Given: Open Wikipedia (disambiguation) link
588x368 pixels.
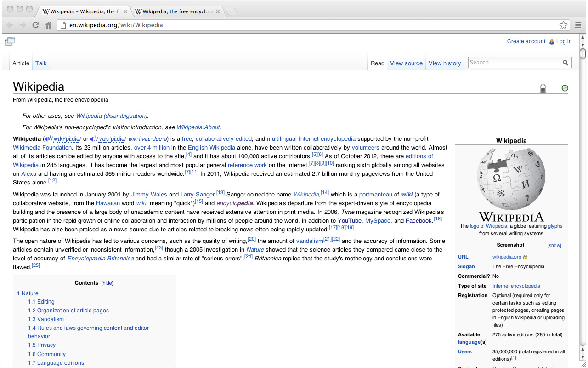Looking at the screenshot, I should 112,116.
